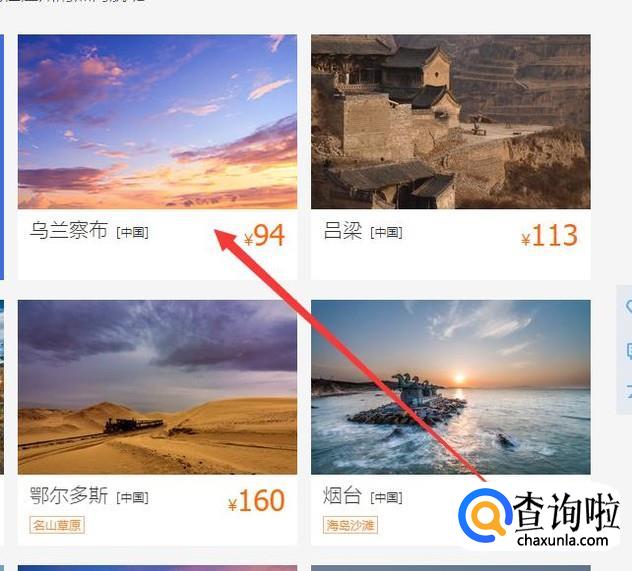The image size is (632, 571).
Task: Click the ¥94 price for 乌兰察布
Action: point(264,235)
